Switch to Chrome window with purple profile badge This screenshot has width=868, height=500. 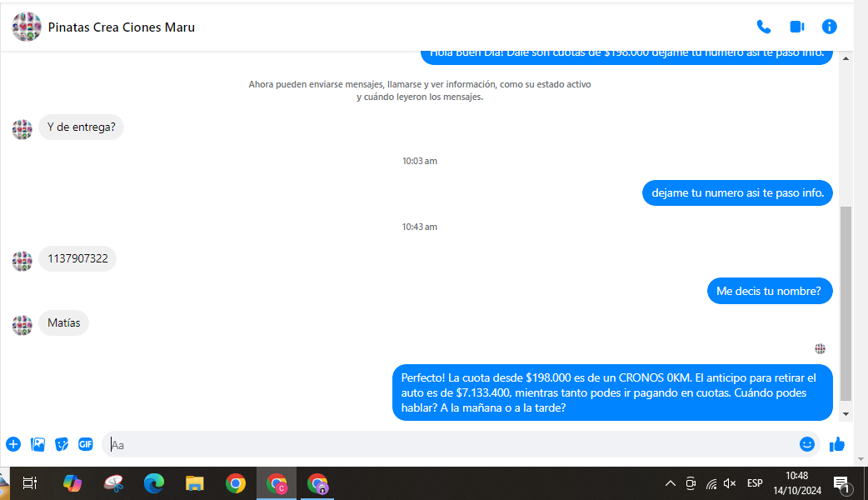(x=317, y=483)
